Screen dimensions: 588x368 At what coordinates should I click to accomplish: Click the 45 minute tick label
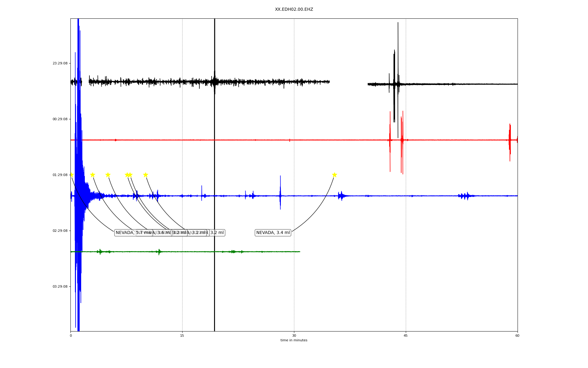pyautogui.click(x=405, y=336)
